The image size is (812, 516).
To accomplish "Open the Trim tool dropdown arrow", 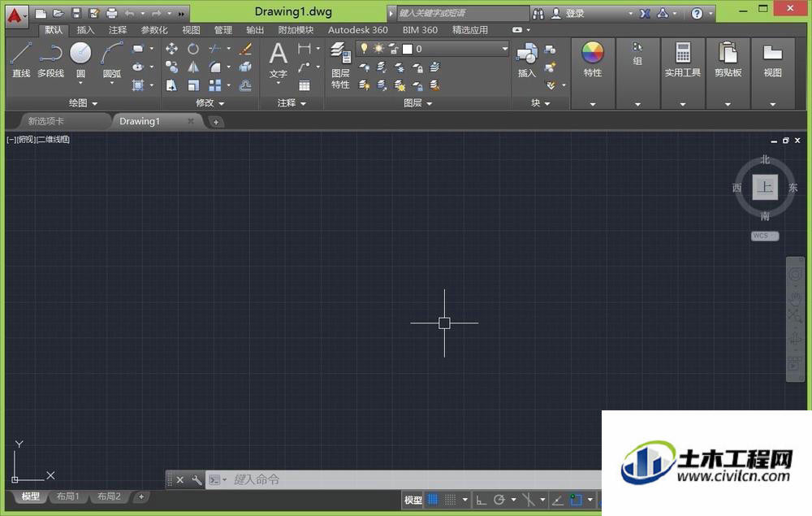I will pyautogui.click(x=228, y=49).
